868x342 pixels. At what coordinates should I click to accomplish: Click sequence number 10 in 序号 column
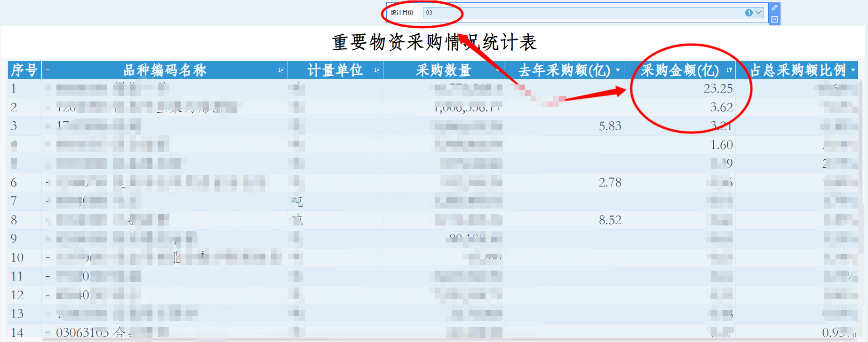[x=17, y=257]
